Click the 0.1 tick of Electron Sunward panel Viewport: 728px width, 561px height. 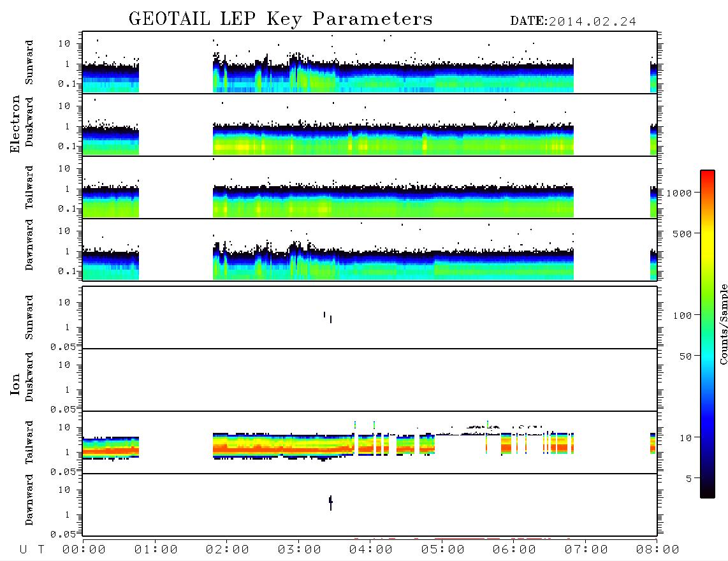point(68,84)
